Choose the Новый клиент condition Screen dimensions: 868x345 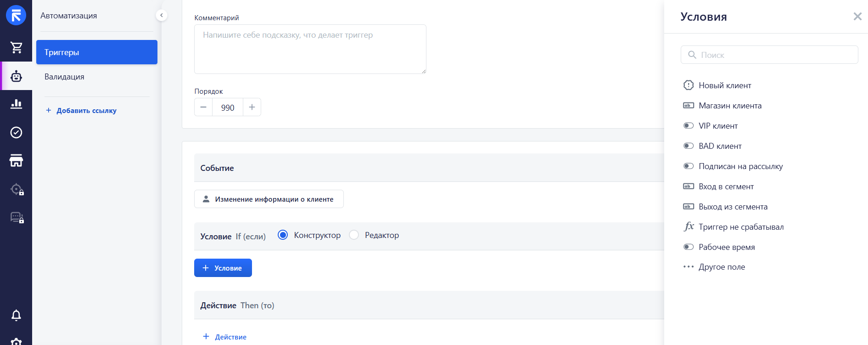coord(717,85)
